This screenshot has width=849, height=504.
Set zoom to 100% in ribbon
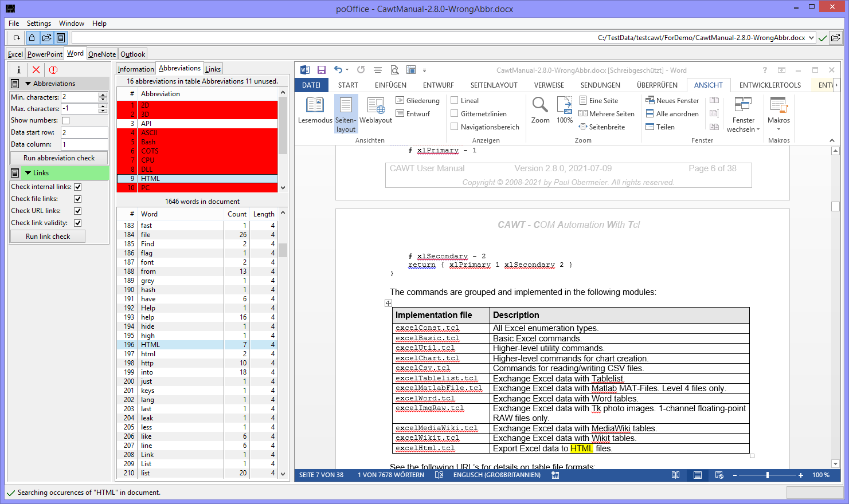565,110
